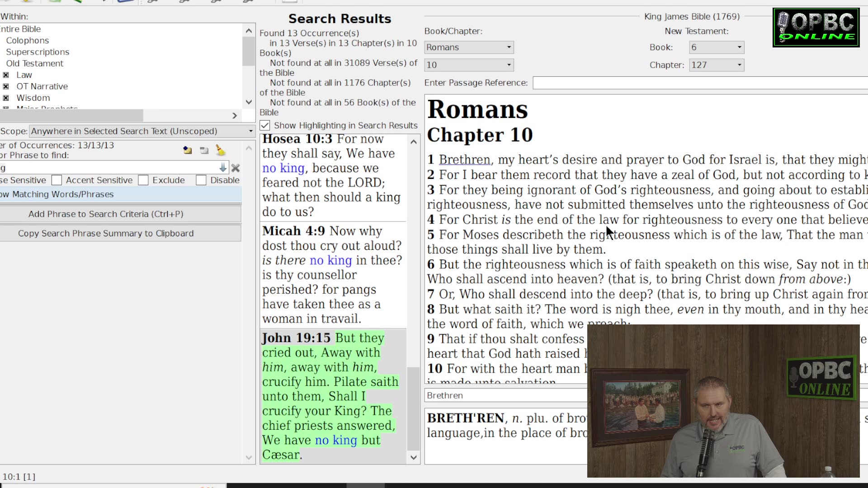Uncheck Show Highlighting in Search Results
The image size is (868, 488).
click(x=265, y=126)
